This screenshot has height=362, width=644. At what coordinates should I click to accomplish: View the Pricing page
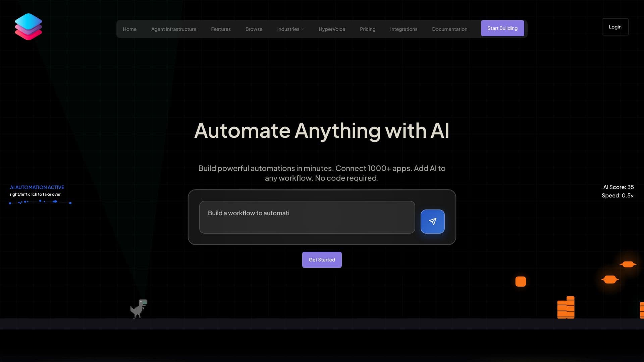(368, 29)
